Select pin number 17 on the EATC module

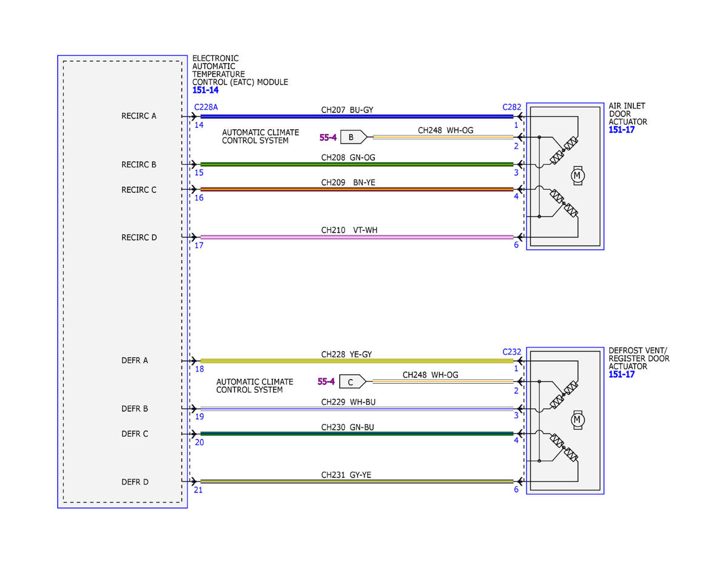[199, 246]
